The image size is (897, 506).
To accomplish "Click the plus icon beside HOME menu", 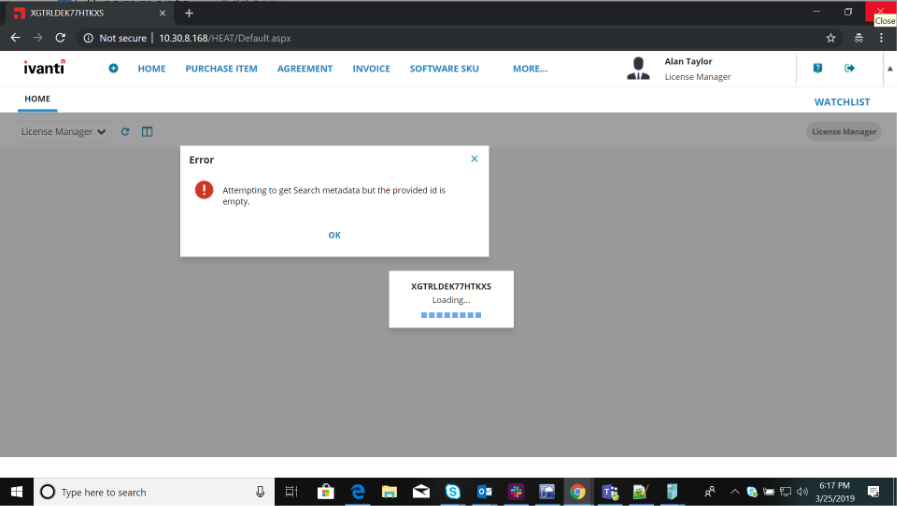I will 113,68.
